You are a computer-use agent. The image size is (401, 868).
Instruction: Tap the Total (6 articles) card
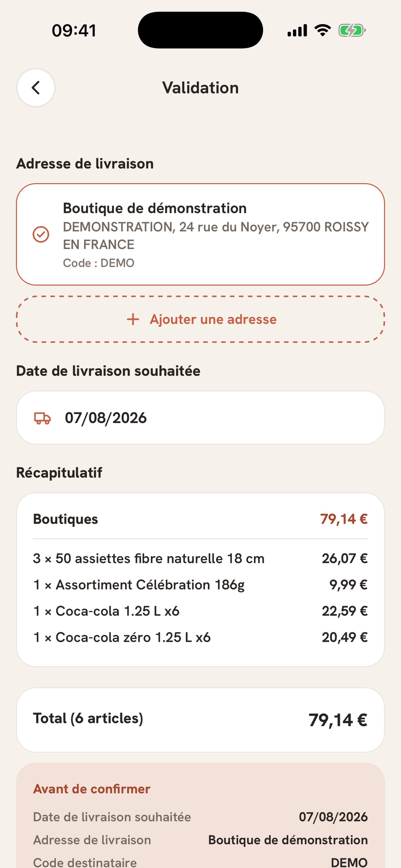point(200,720)
